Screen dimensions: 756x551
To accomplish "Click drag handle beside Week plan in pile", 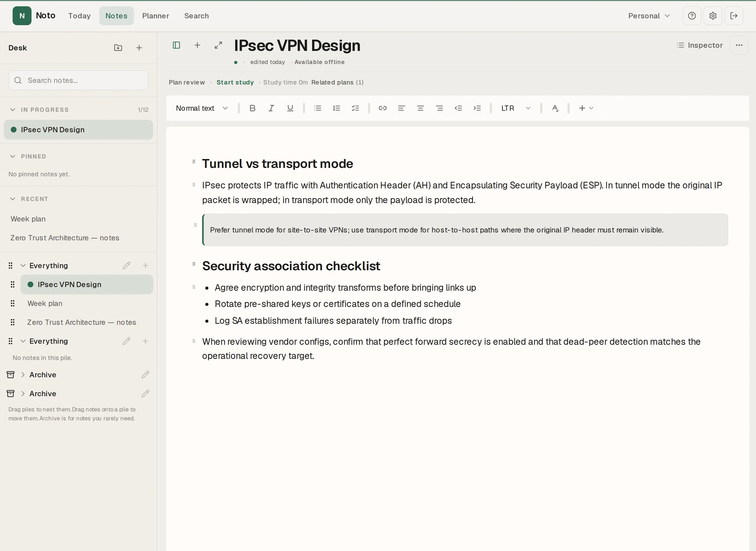I will tap(13, 304).
